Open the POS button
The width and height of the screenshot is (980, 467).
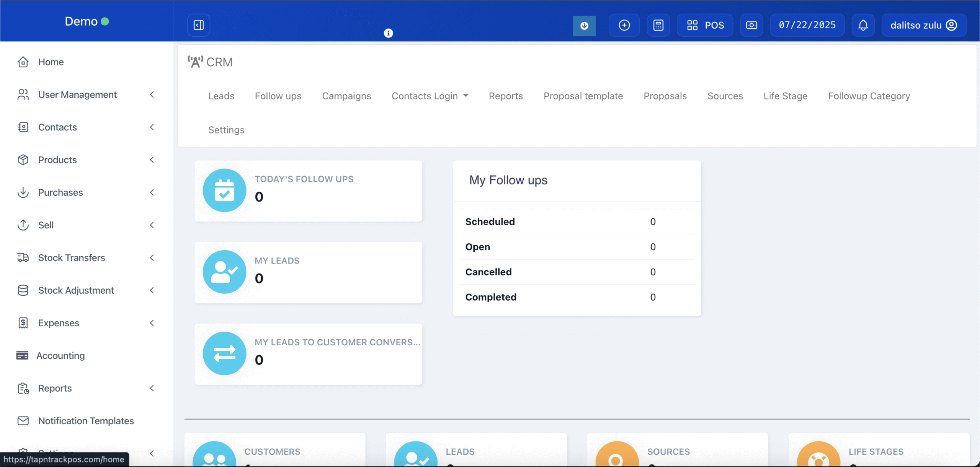tap(705, 25)
